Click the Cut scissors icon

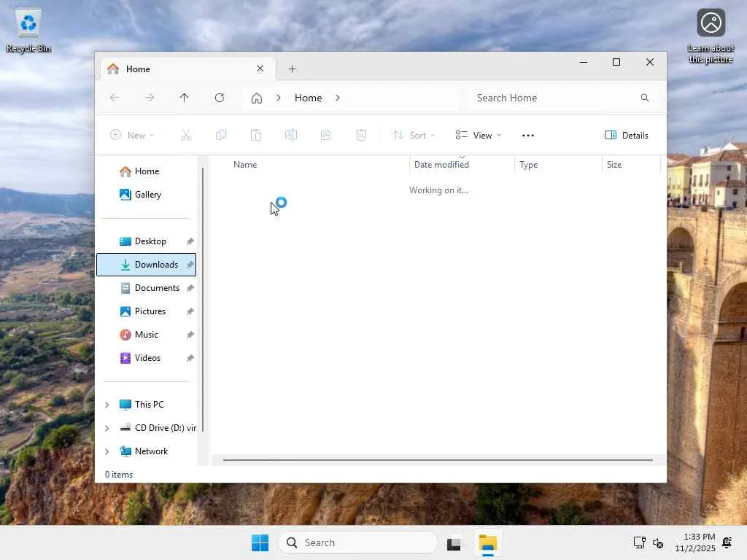186,135
